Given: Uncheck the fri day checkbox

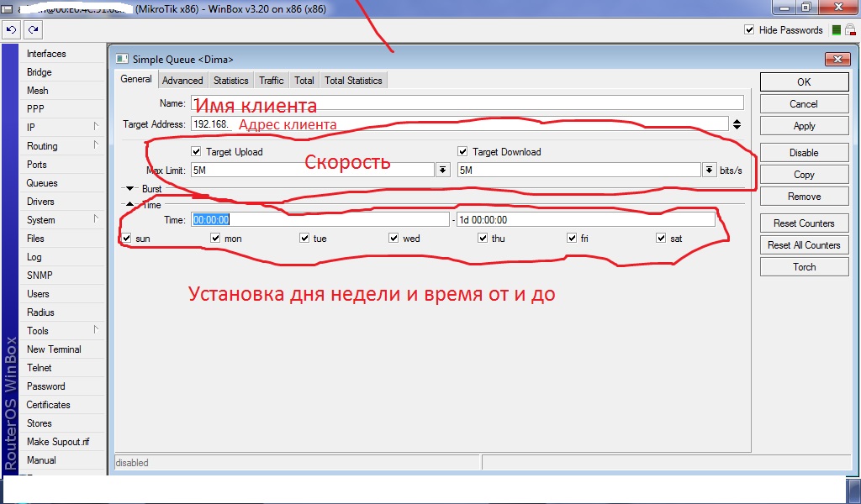Looking at the screenshot, I should tap(572, 238).
